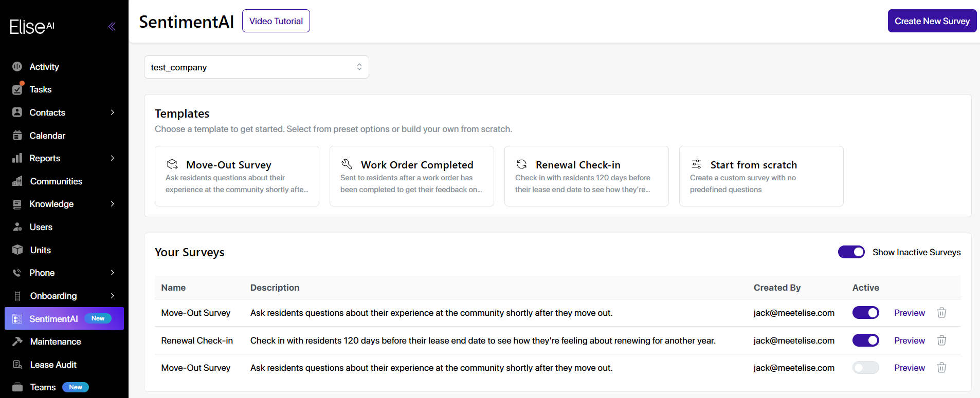The width and height of the screenshot is (980, 398).
Task: Click the Contacts person icon
Action: coord(17,112)
